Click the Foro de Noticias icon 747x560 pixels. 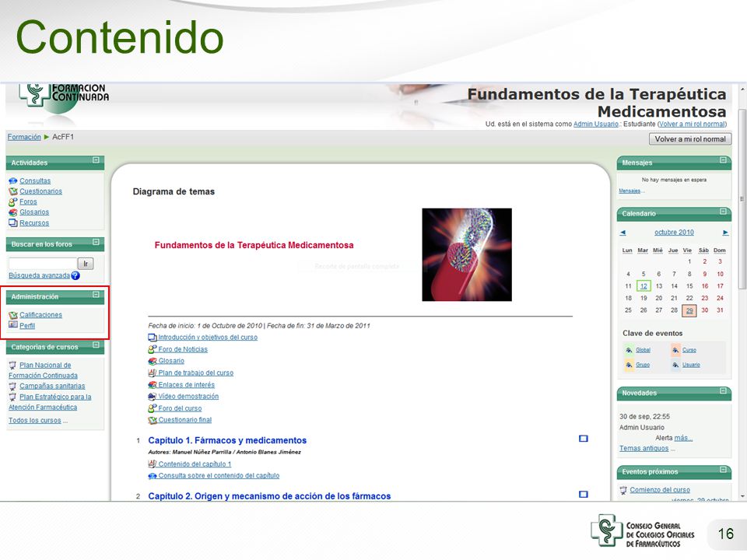(x=153, y=349)
